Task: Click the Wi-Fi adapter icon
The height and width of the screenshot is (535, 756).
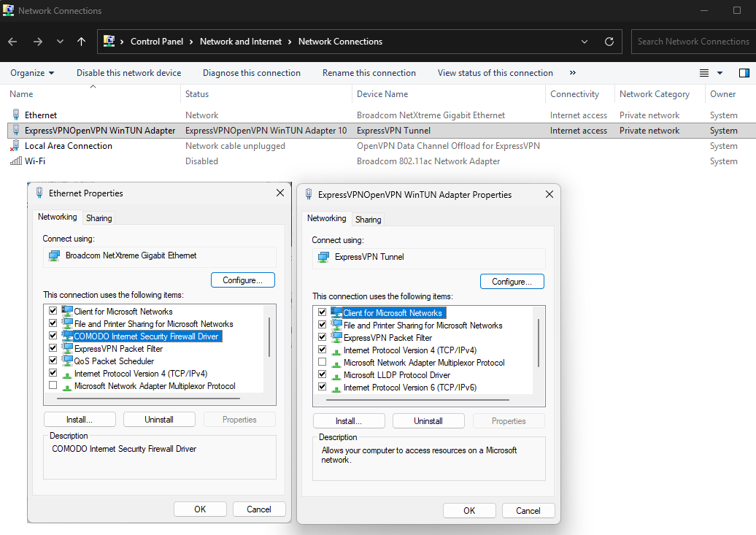Action: pos(15,161)
